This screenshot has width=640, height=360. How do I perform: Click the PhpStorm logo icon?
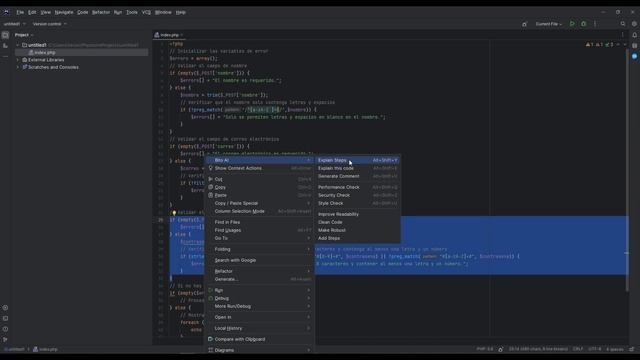[x=6, y=12]
